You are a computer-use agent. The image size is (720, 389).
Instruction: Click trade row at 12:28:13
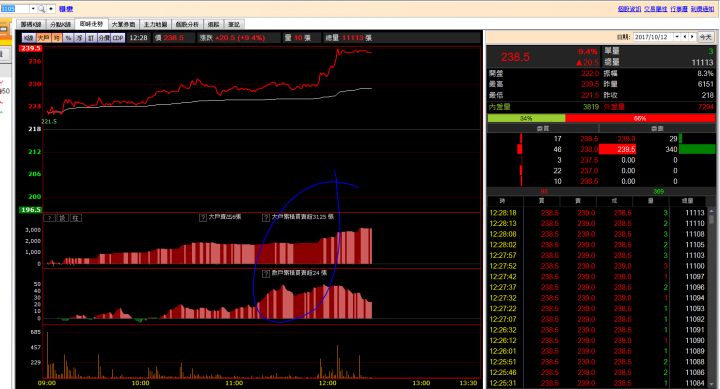point(597,223)
